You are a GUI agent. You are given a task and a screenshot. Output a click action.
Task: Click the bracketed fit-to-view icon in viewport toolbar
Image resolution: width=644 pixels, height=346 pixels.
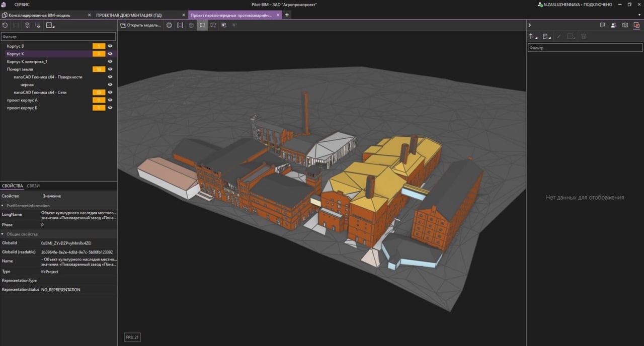click(x=180, y=25)
